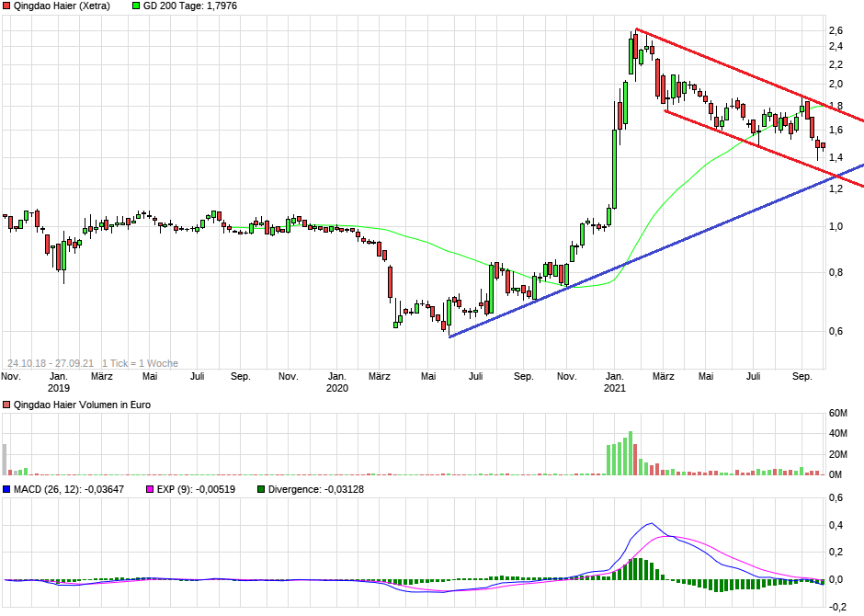The width and height of the screenshot is (864, 616).
Task: Click the blue MACD legend square
Action: tap(7, 490)
